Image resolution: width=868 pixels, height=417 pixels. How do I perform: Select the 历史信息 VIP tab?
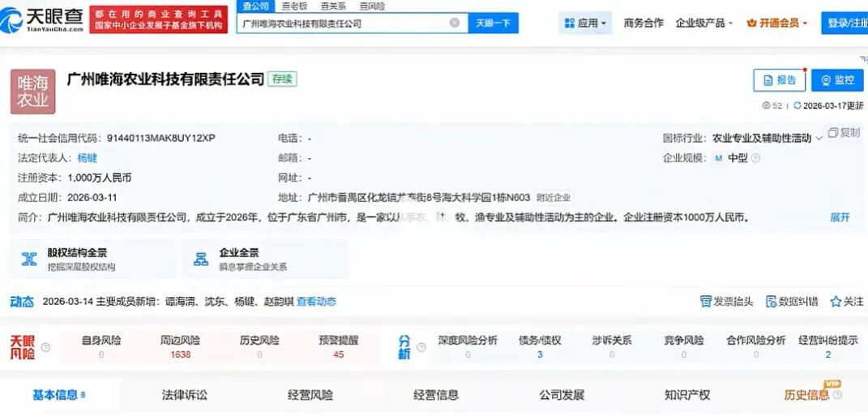pyautogui.click(x=806, y=395)
